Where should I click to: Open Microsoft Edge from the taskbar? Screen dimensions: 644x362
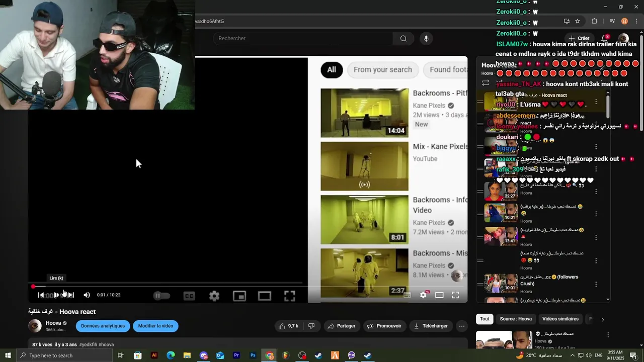pyautogui.click(x=171, y=355)
